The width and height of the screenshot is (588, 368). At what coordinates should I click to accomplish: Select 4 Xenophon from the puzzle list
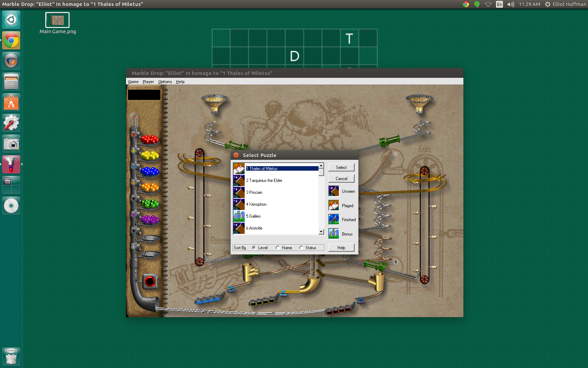tap(257, 204)
